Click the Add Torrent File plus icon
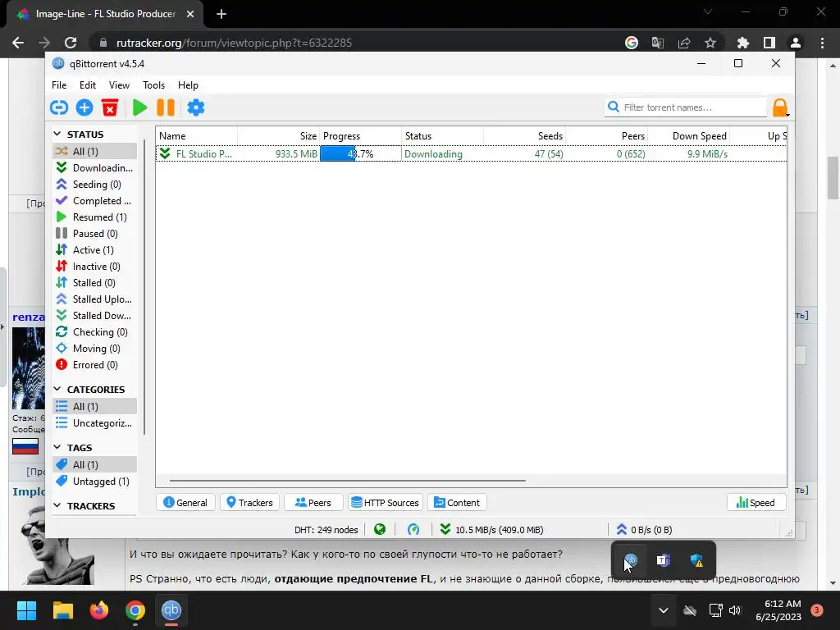Screen dimensions: 840x630 point(84,107)
